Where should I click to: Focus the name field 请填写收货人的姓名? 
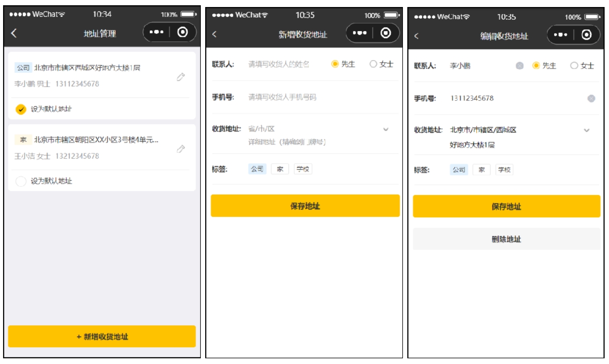279,64
